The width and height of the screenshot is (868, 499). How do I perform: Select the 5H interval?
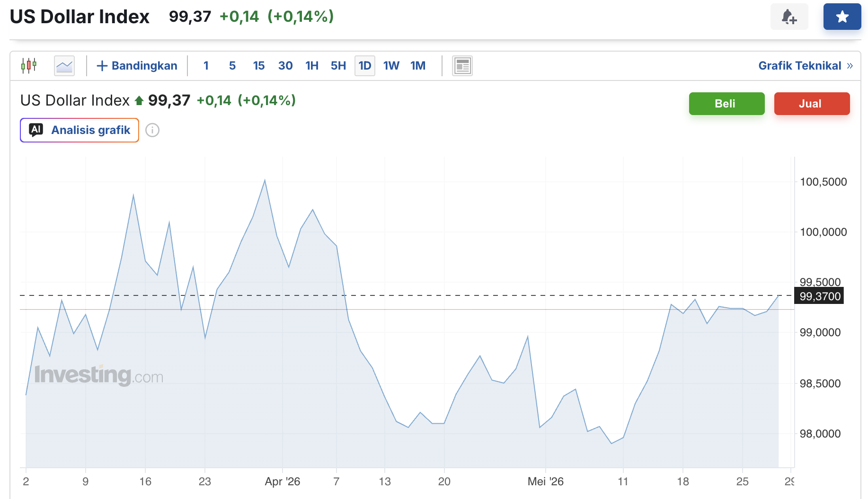pyautogui.click(x=338, y=65)
